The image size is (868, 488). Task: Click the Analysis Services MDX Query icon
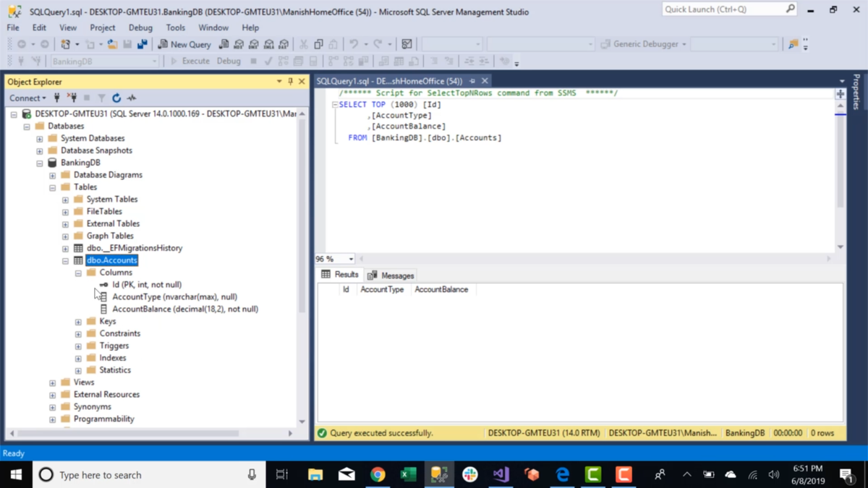(239, 44)
